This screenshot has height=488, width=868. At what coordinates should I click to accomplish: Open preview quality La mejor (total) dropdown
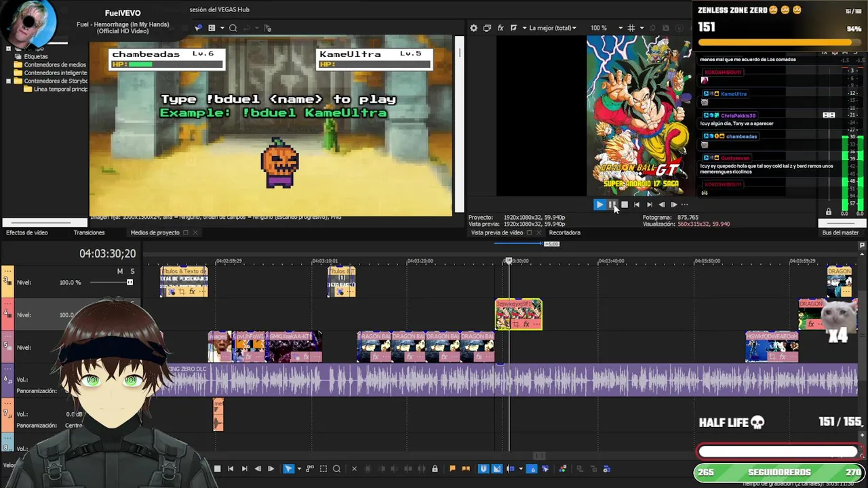(x=553, y=28)
